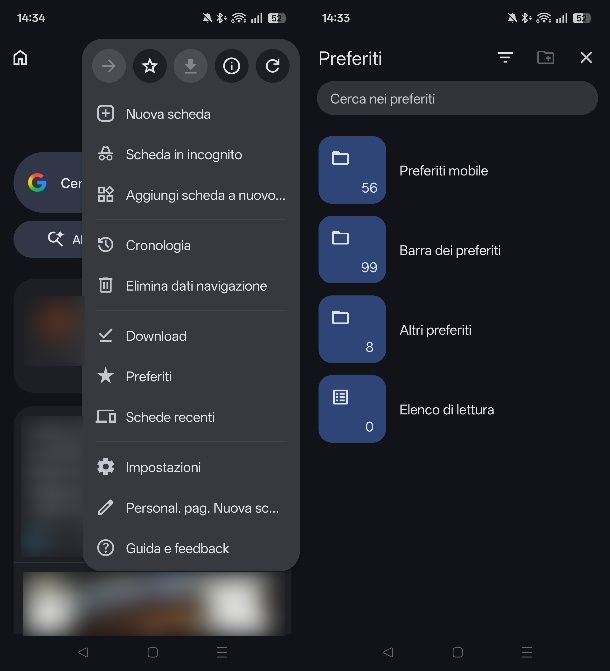The width and height of the screenshot is (610, 671).
Task: Tap the forward arrow button in menu
Action: 109,66
